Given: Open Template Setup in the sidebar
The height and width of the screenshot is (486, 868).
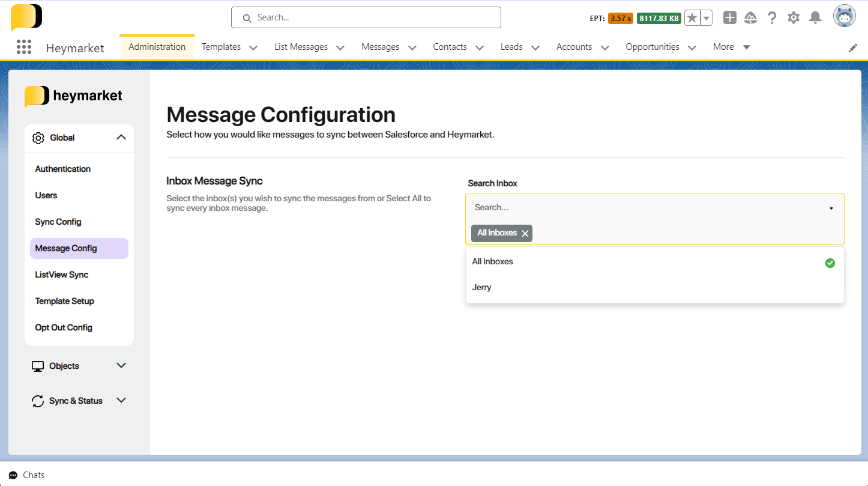Looking at the screenshot, I should 79,301.
